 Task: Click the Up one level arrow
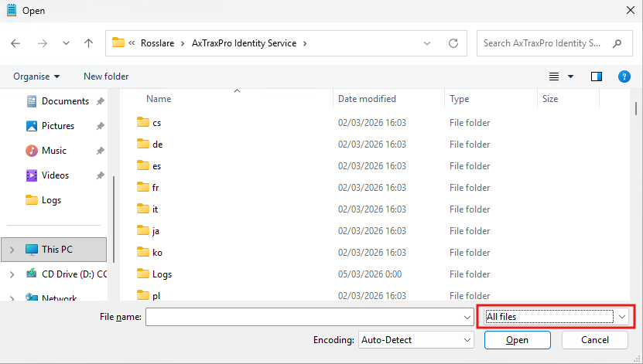click(x=89, y=43)
